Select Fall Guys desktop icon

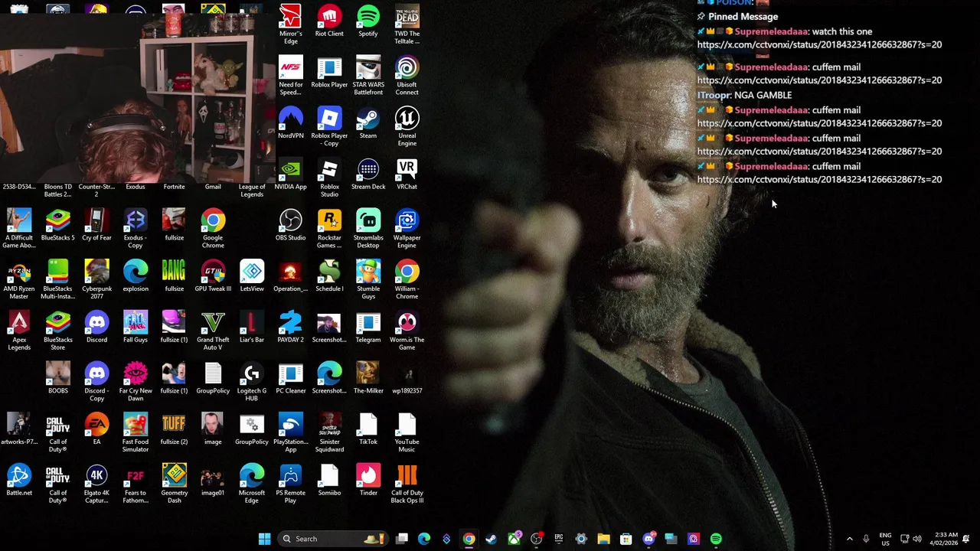click(x=136, y=327)
